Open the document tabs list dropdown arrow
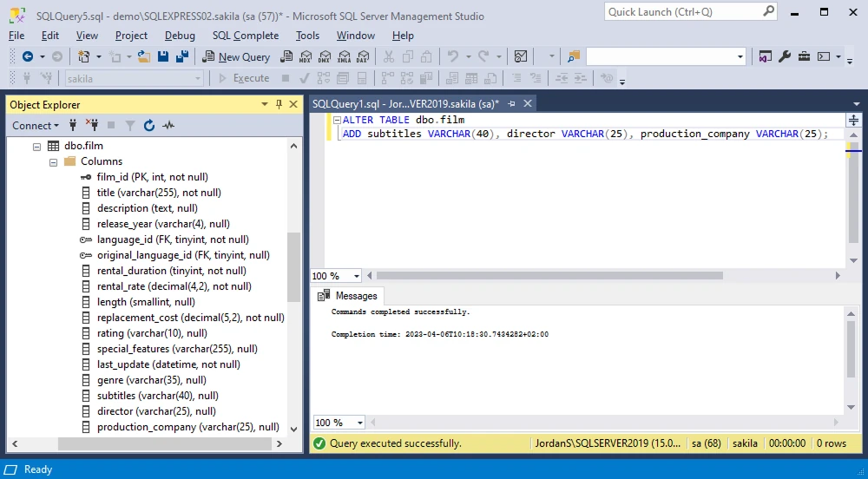This screenshot has height=479, width=868. (857, 103)
